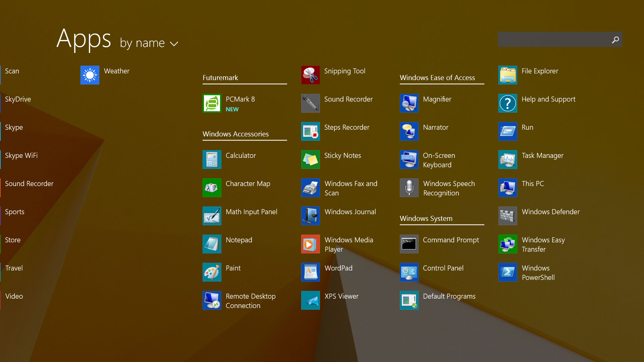The image size is (644, 362).
Task: Open the Command Prompt icon
Action: coord(409,244)
